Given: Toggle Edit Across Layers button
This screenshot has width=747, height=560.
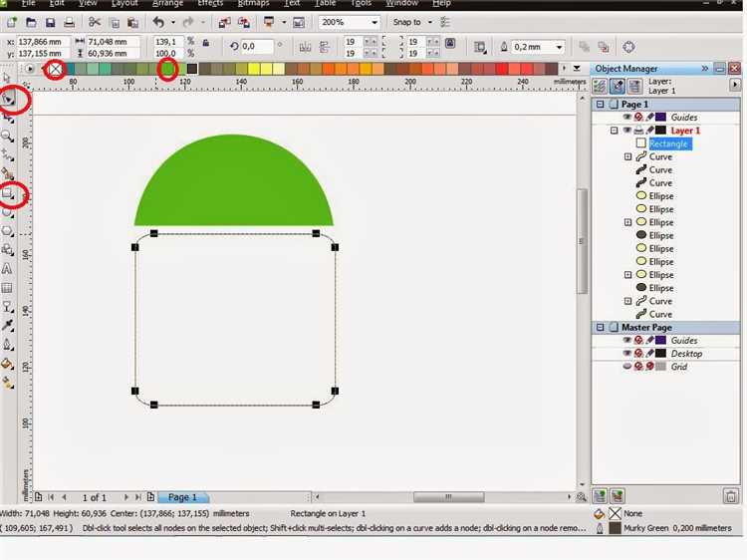Looking at the screenshot, I should (618, 86).
